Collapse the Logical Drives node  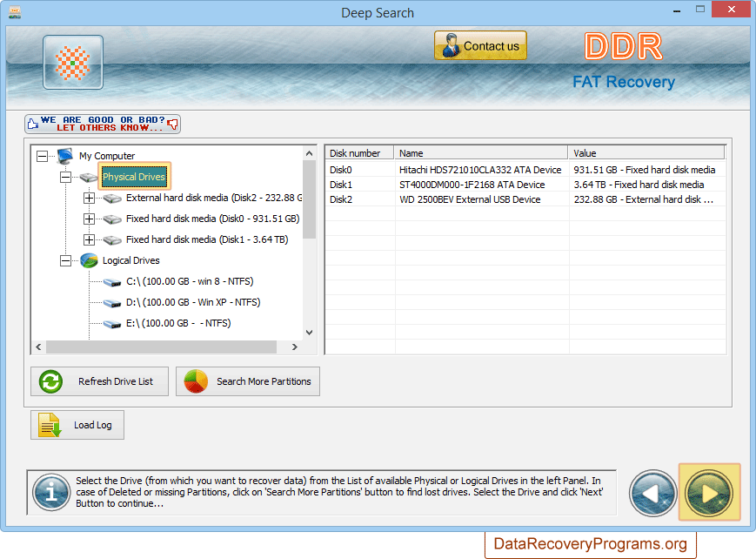65,260
